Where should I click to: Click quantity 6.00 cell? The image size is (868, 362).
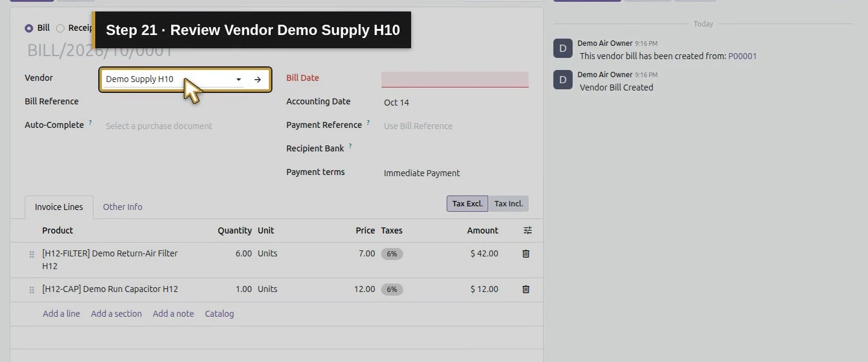pyautogui.click(x=244, y=253)
